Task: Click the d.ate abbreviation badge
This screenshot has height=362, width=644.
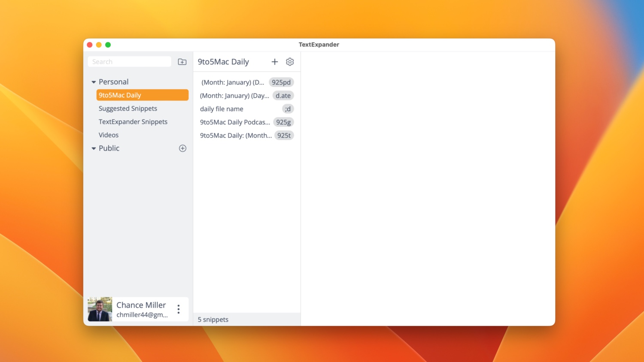Action: pyautogui.click(x=283, y=95)
